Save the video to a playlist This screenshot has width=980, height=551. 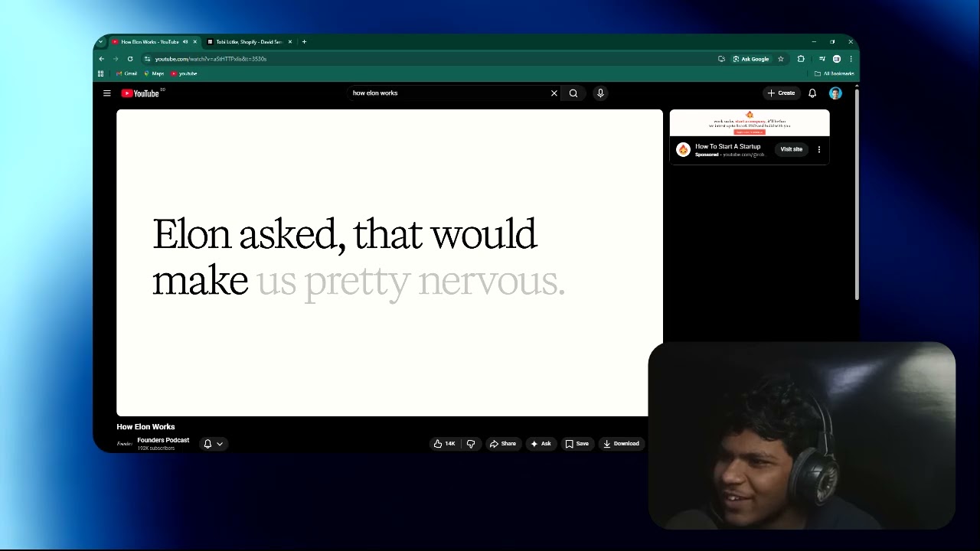[x=577, y=444]
